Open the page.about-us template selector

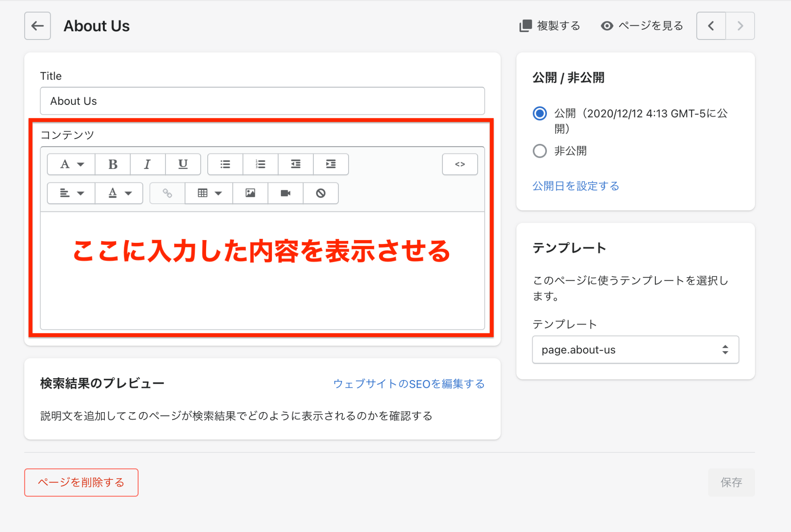pyautogui.click(x=635, y=350)
